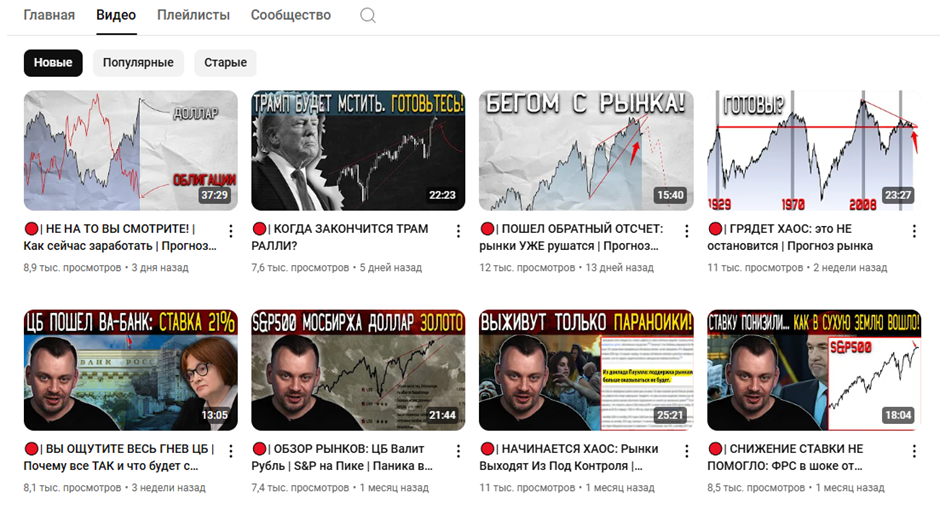Click the 22:23 duration badge

[x=442, y=195]
